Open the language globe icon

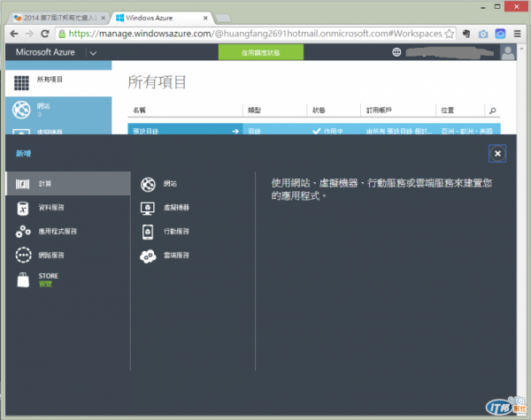pos(396,52)
